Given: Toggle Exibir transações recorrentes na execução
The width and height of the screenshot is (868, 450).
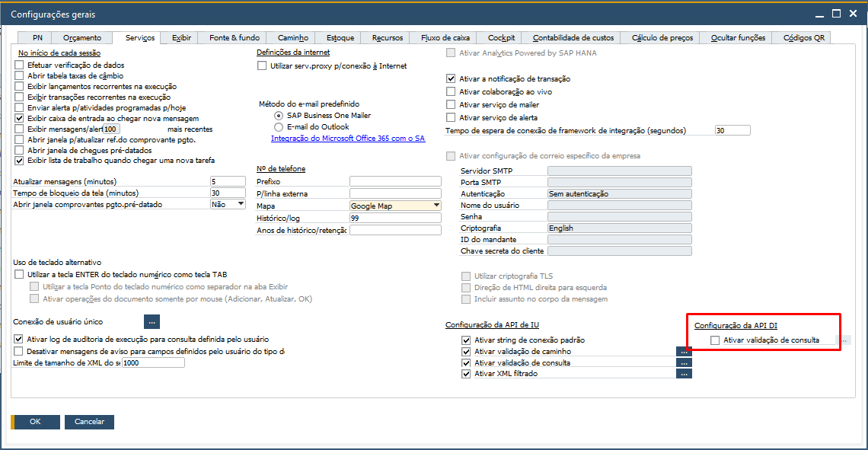Looking at the screenshot, I should [x=19, y=97].
